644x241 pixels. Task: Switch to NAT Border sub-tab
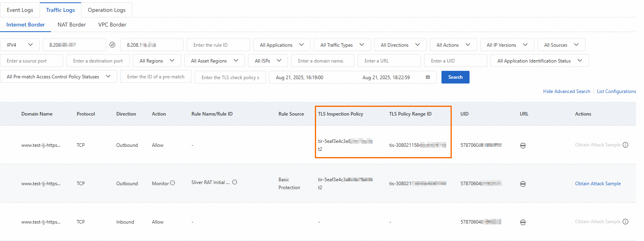(72, 25)
